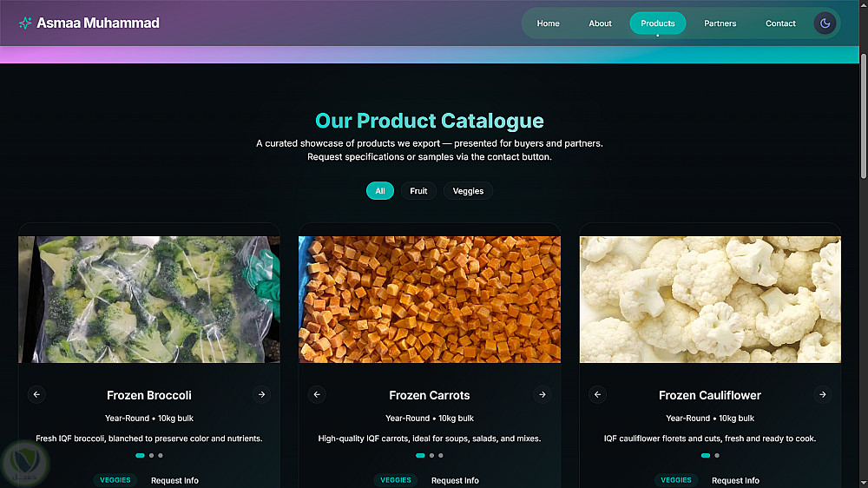The height and width of the screenshot is (488, 868).
Task: Open the Partners nav item
Action: point(720,23)
